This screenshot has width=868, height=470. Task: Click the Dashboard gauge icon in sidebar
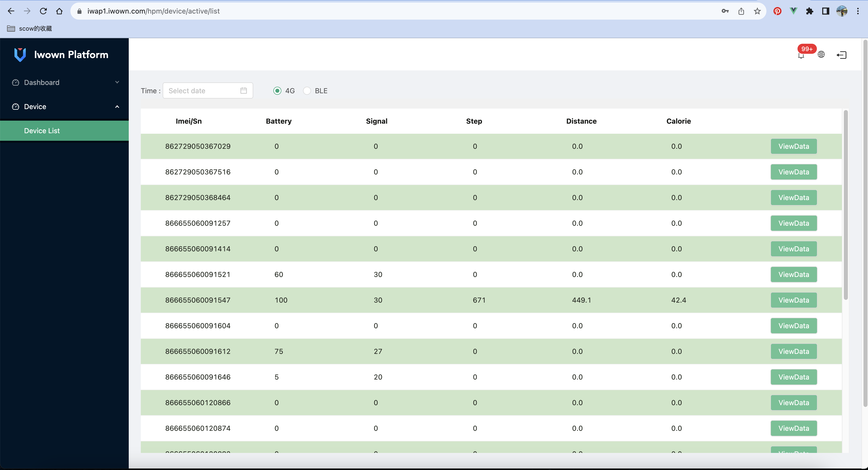(x=16, y=82)
